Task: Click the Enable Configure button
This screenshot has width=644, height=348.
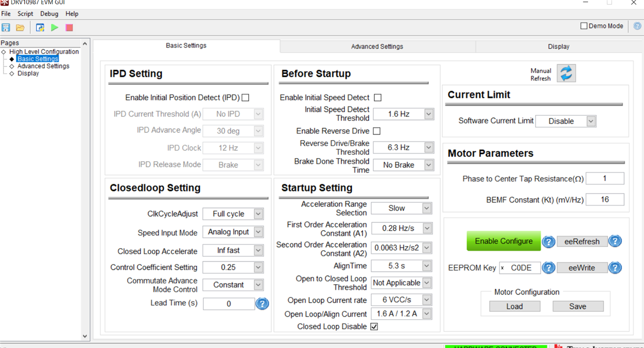Action: (x=504, y=241)
